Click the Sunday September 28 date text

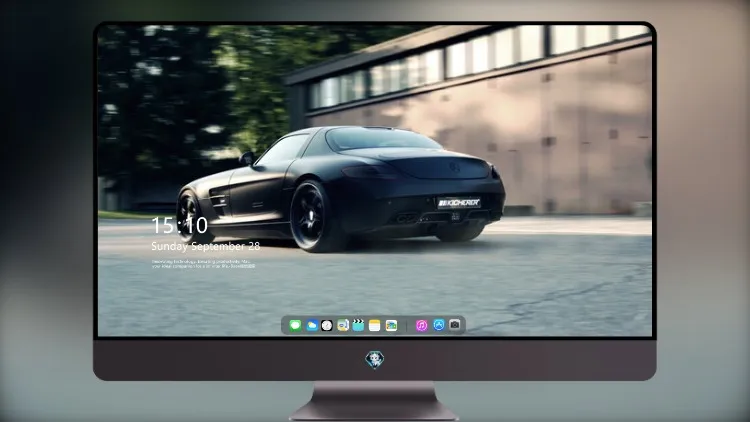tap(206, 246)
